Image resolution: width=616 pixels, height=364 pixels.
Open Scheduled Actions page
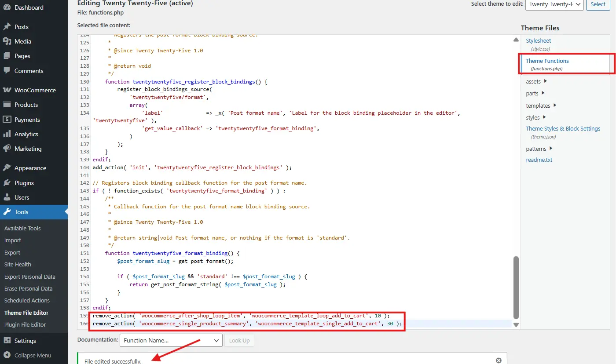27,301
